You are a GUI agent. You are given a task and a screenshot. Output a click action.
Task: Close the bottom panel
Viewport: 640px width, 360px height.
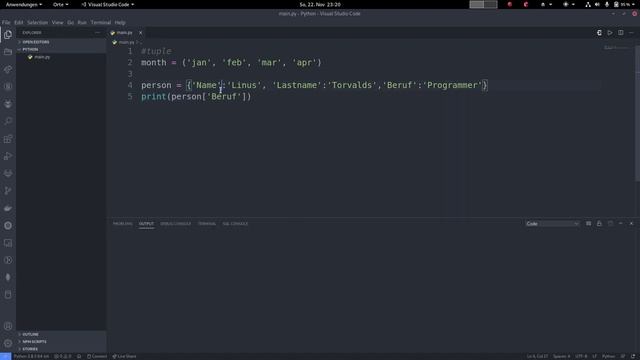click(631, 224)
